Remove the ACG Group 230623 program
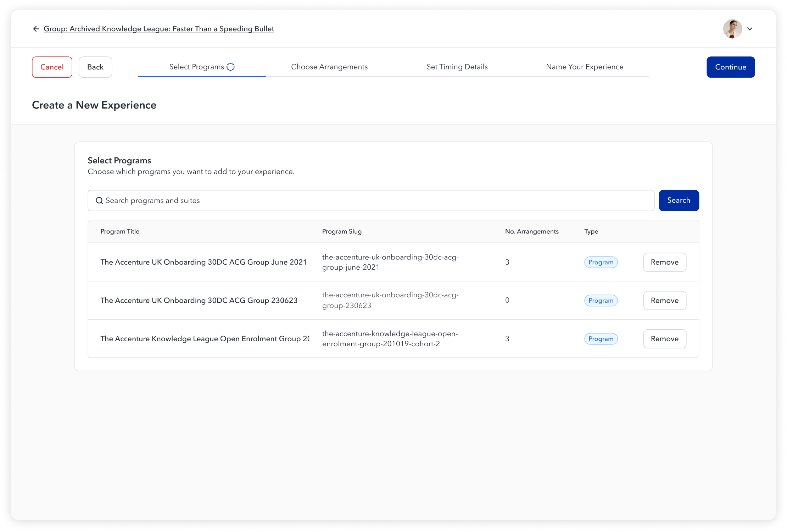The width and height of the screenshot is (787, 532). point(664,301)
